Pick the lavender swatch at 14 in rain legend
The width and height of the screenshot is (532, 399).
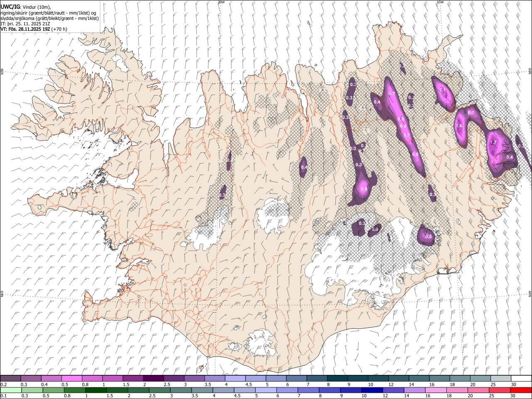[414, 390]
